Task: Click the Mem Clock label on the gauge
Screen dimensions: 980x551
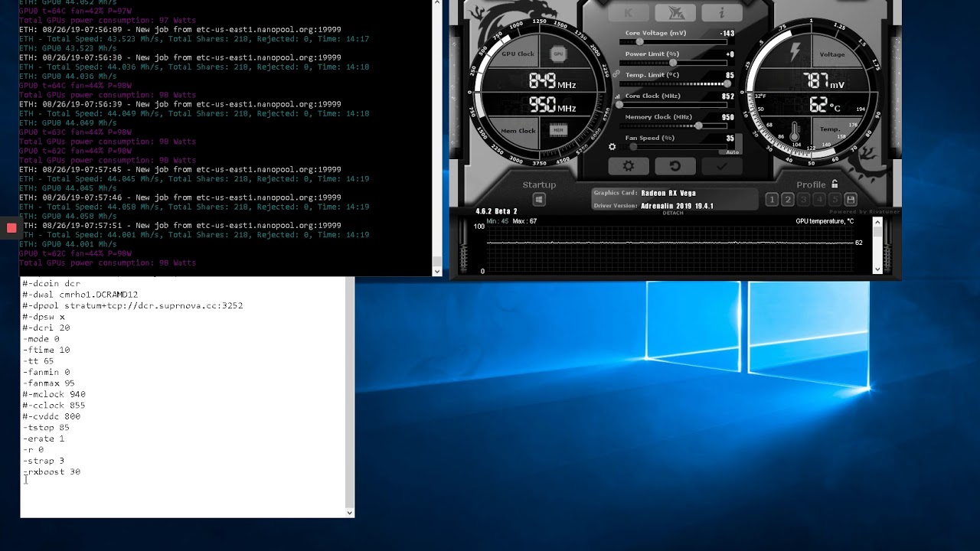Action: click(518, 130)
